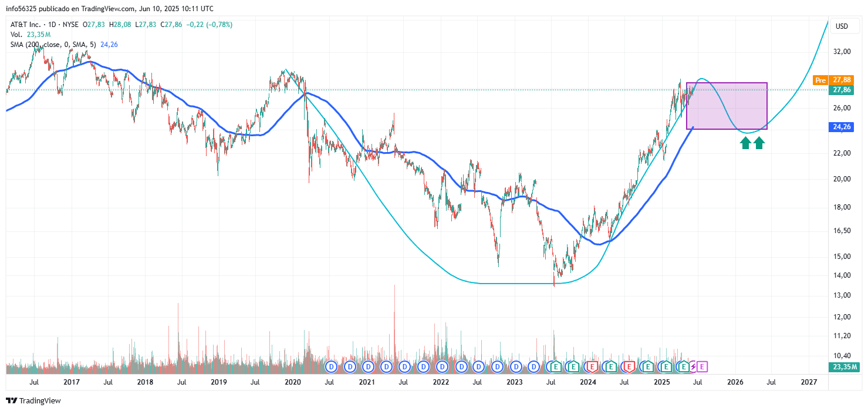Click the 26,00 price axis label
868x411 pixels.
pos(842,108)
